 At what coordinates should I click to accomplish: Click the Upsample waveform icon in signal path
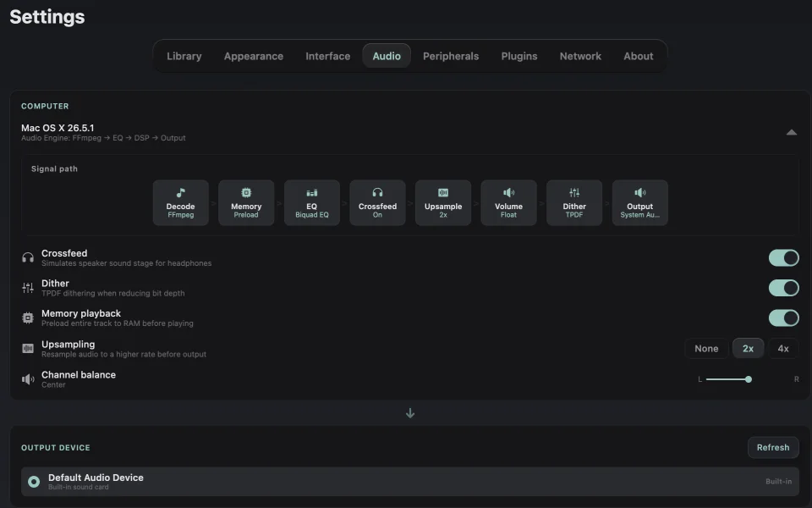tap(443, 193)
